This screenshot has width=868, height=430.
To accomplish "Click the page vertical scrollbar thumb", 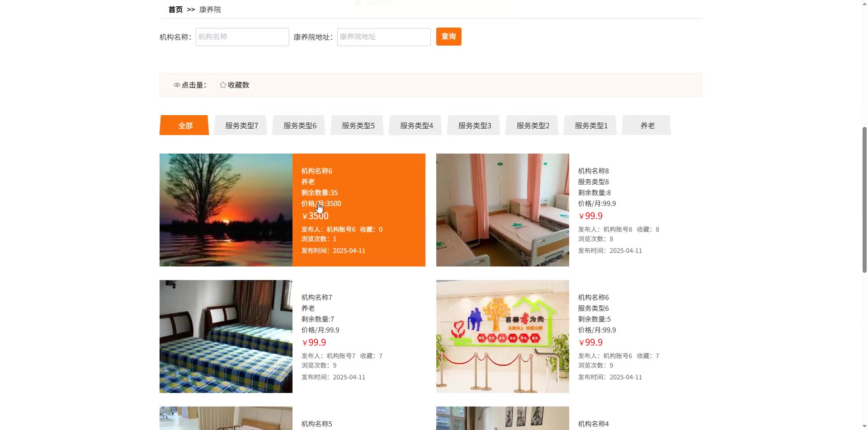I will tap(864, 200).
